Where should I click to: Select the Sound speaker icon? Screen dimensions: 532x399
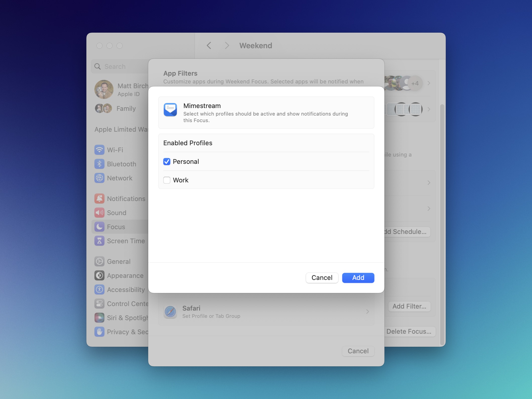(99, 213)
